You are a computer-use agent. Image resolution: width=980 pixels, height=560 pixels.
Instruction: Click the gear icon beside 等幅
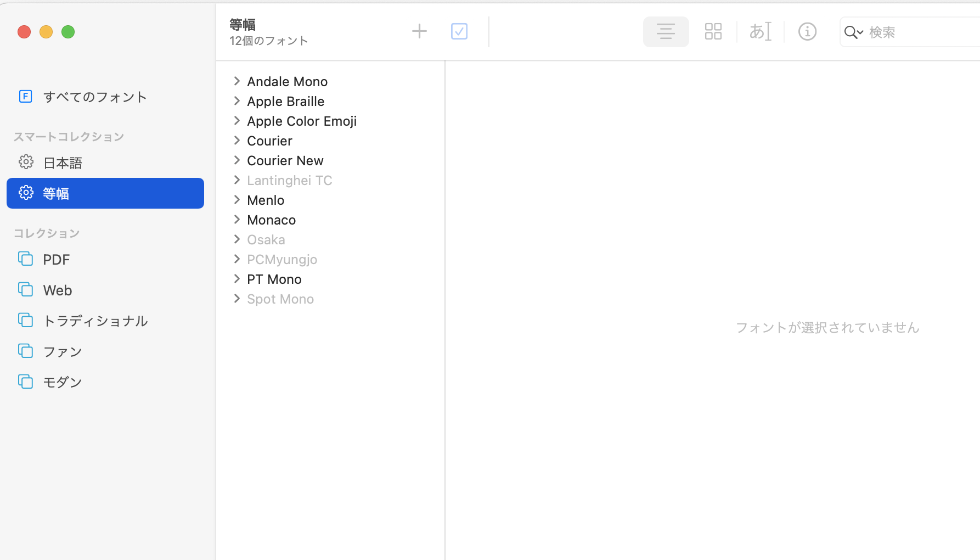click(26, 193)
